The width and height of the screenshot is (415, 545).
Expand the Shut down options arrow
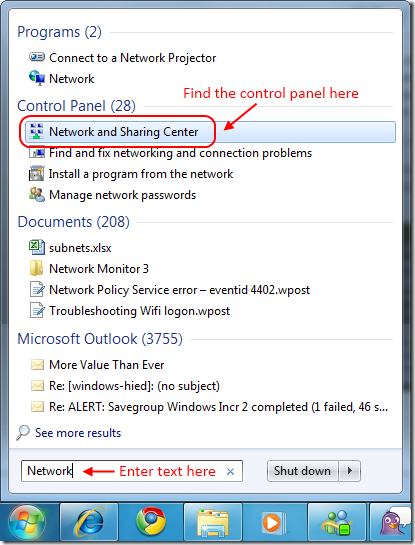point(350,471)
